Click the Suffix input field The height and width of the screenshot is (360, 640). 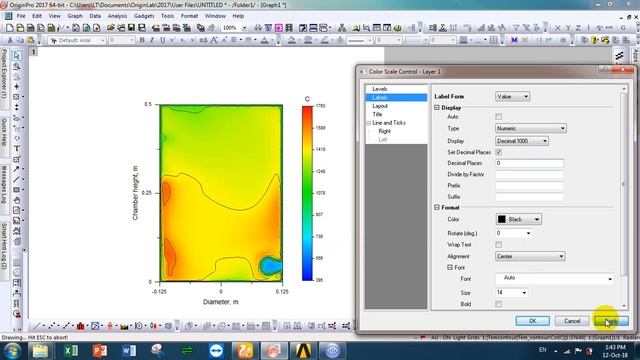[529, 197]
